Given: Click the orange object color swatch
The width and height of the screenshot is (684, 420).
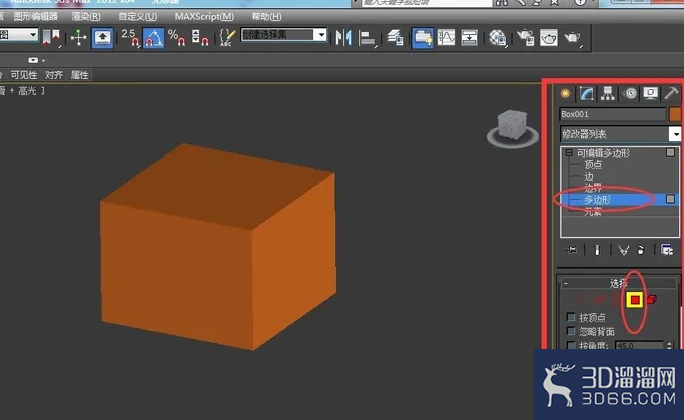Looking at the screenshot, I should click(675, 114).
